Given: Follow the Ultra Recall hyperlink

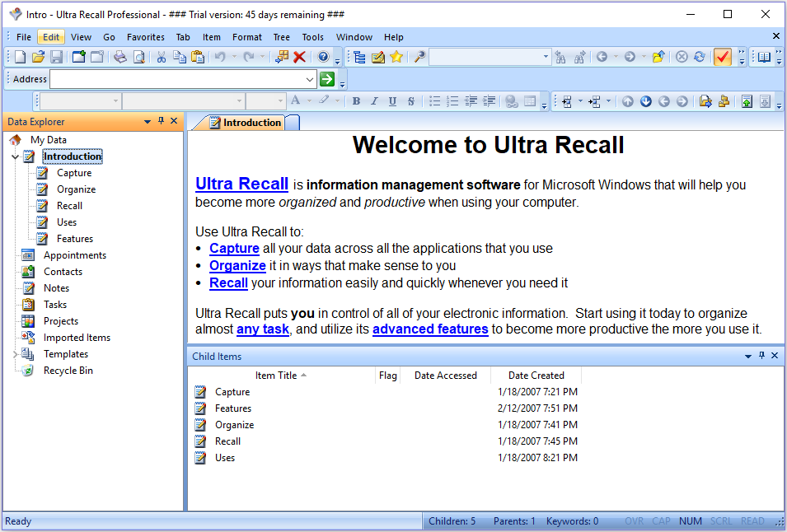Looking at the screenshot, I should (242, 184).
